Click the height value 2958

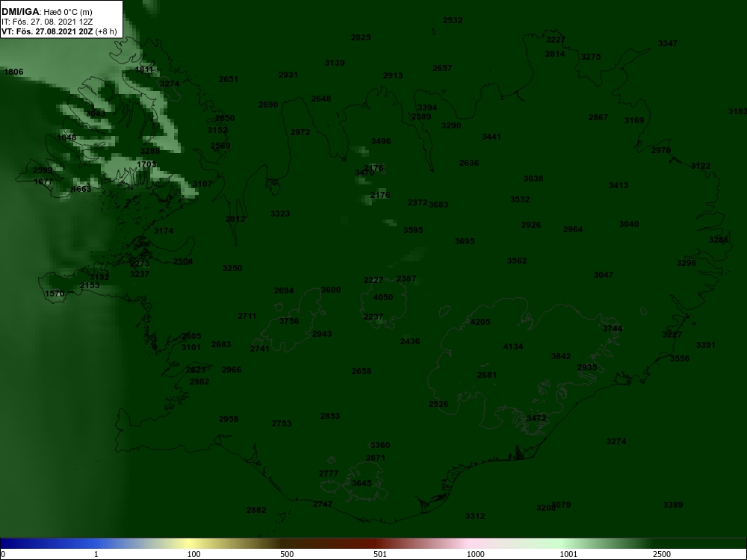click(x=228, y=419)
